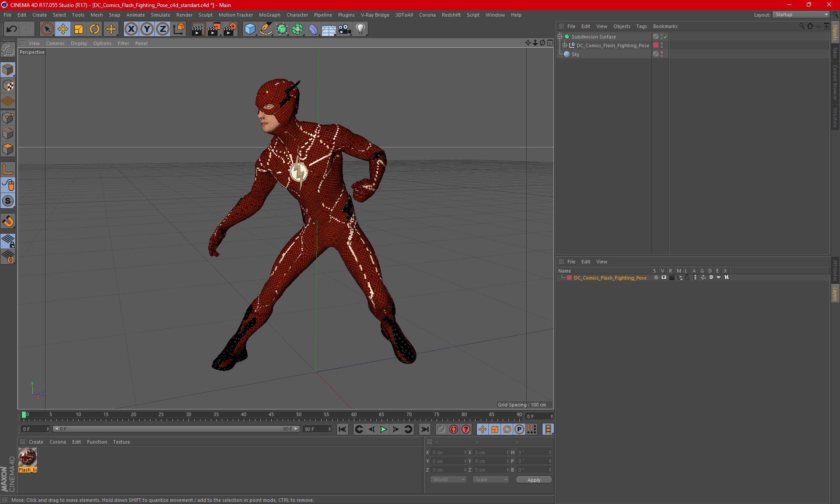Open Scale mode dropdown

(x=491, y=480)
